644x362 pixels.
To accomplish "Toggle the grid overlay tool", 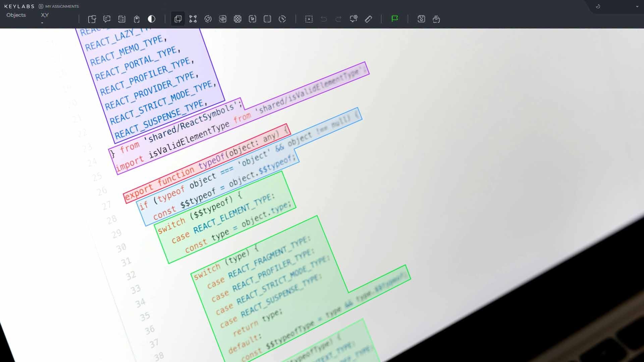I will (x=267, y=19).
